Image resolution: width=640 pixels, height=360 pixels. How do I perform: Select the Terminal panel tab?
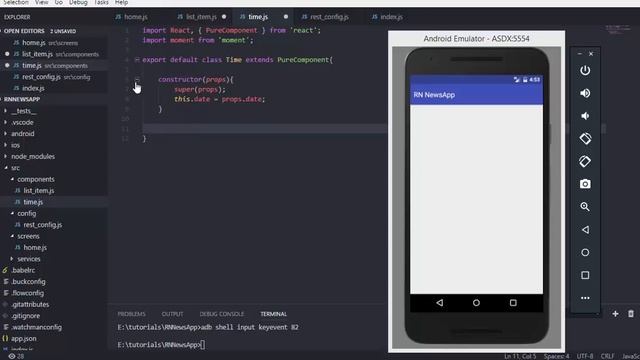click(x=273, y=314)
